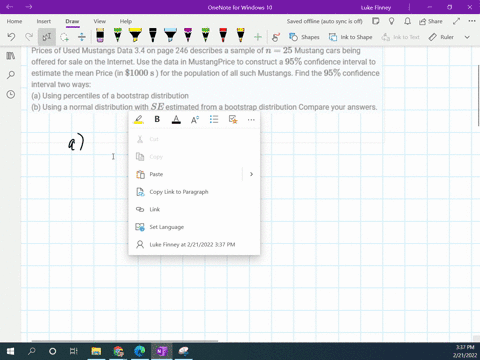The width and height of the screenshot is (480, 360).
Task: Click the vertical page scrollbar
Action: (478, 95)
